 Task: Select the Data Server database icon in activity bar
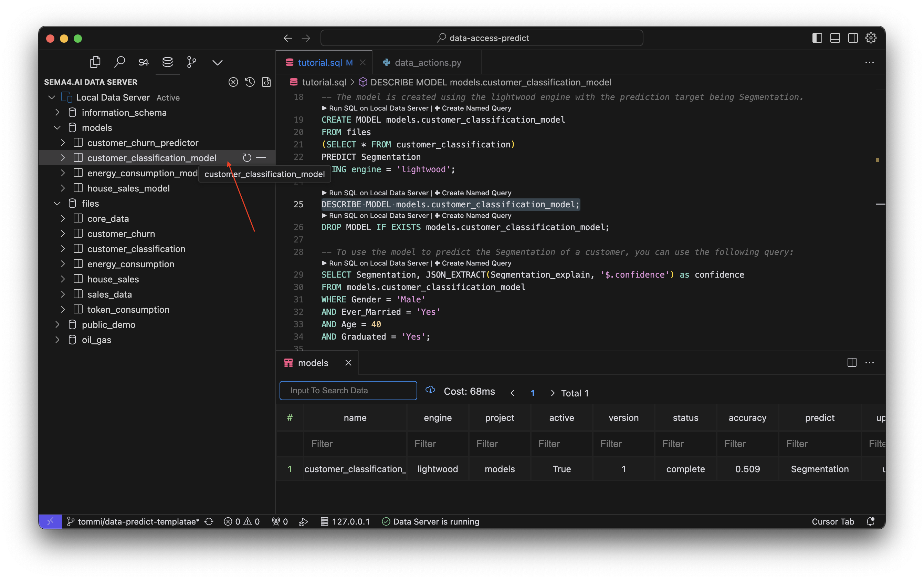168,62
